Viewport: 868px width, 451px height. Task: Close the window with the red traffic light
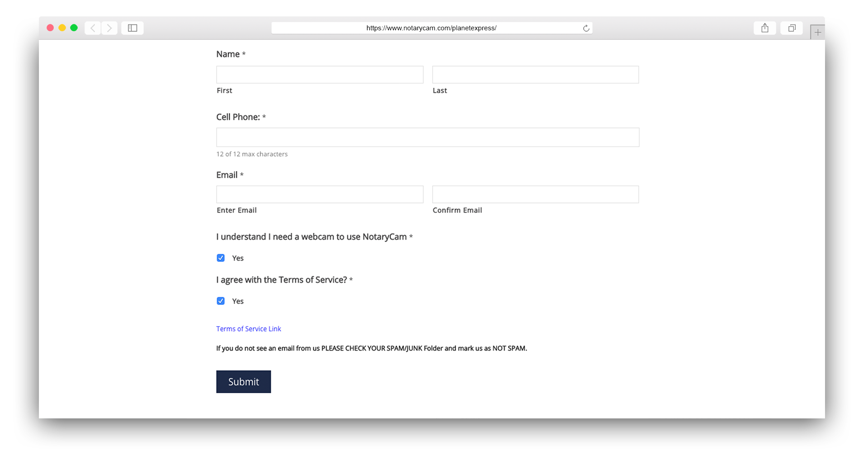point(50,28)
